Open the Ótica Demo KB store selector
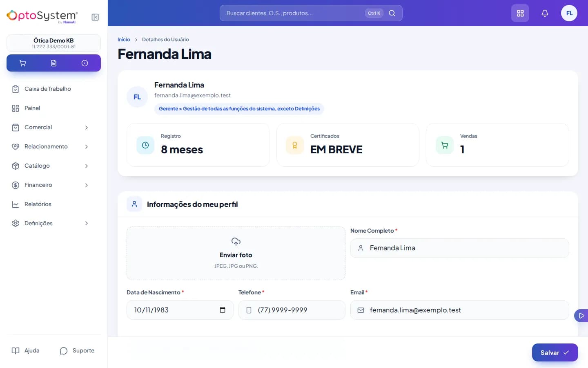588x368 pixels. point(53,43)
